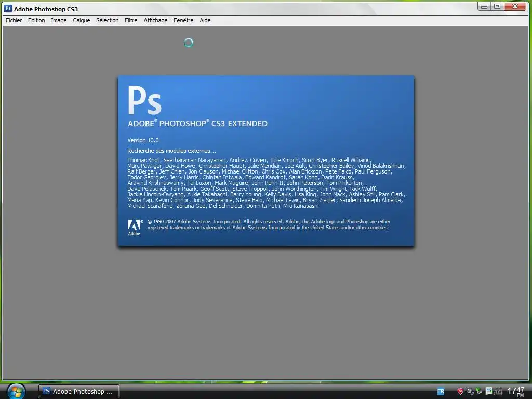Click 'ADOBE PHOTOSHOP CS3 EXTENDED' title text
532x399 pixels.
tap(197, 123)
